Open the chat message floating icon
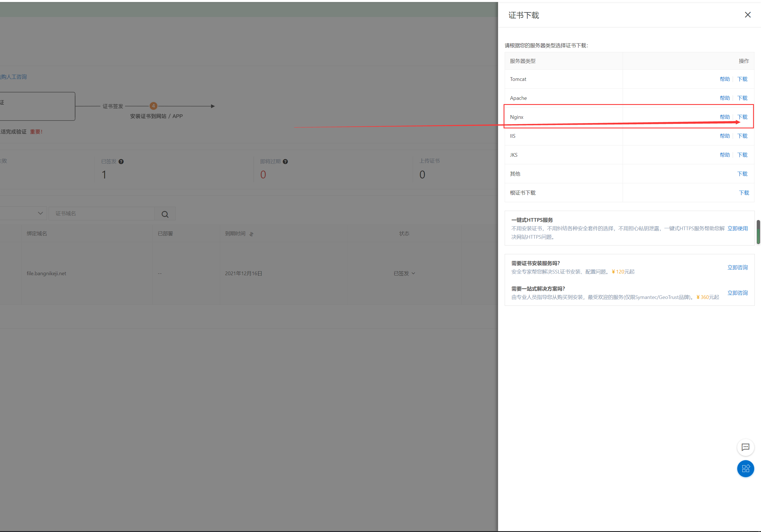The image size is (761, 532). click(x=745, y=447)
